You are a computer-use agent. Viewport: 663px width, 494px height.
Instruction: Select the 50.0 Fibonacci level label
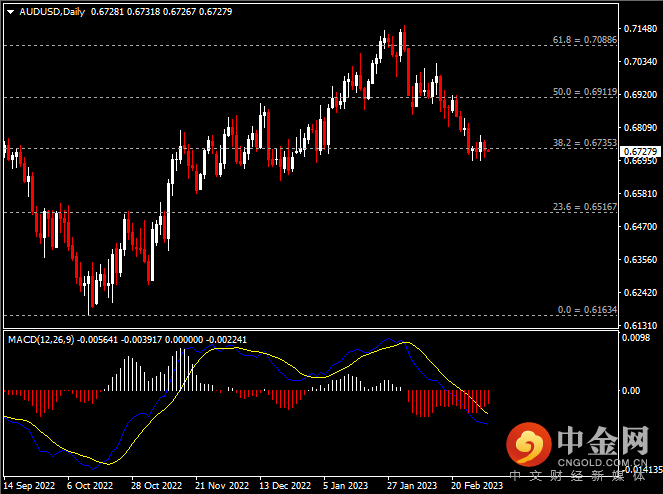583,92
